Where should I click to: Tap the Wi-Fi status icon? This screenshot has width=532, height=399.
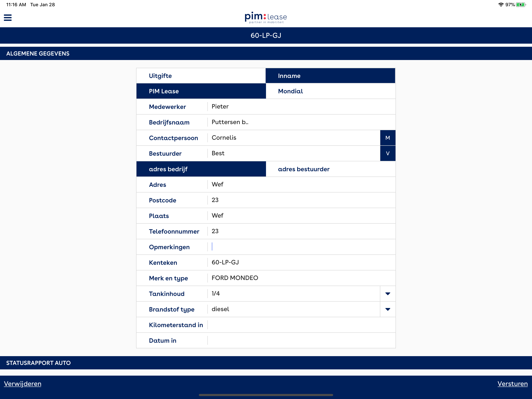501,4
